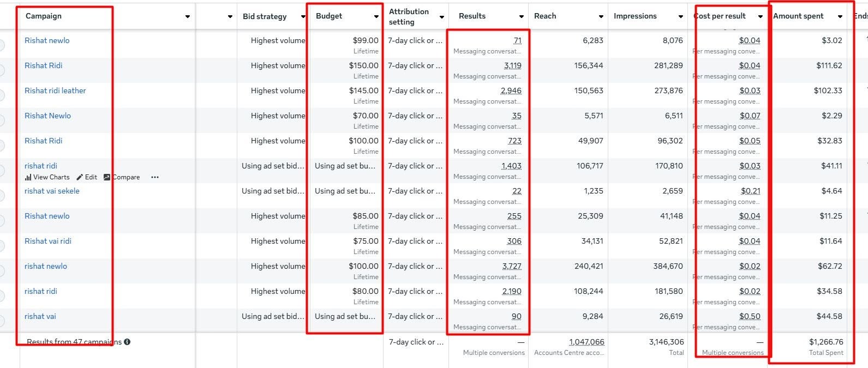Open rishat newlo campaign with 3,727 results
The image size is (868, 368).
(x=46, y=266)
